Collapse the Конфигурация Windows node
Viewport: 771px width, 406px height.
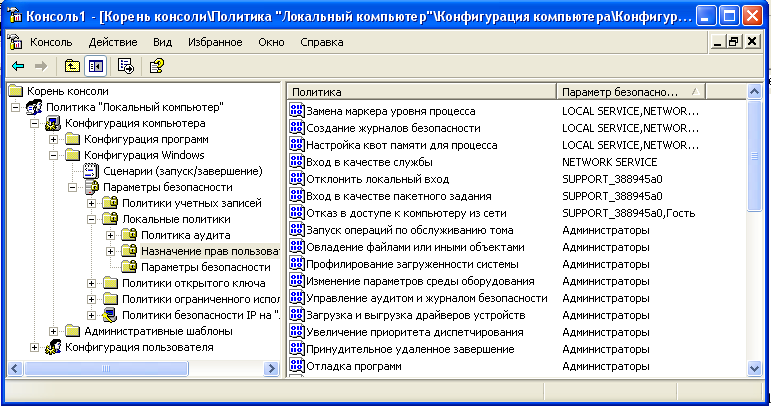[x=53, y=155]
